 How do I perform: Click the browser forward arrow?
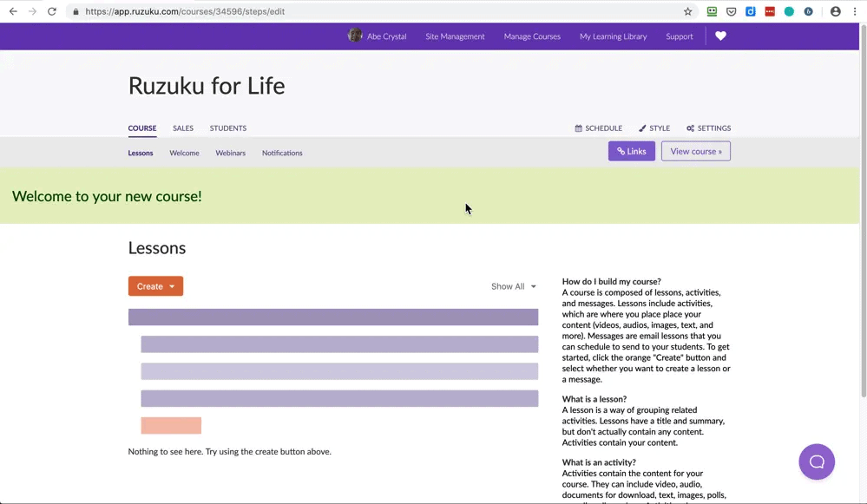point(32,11)
